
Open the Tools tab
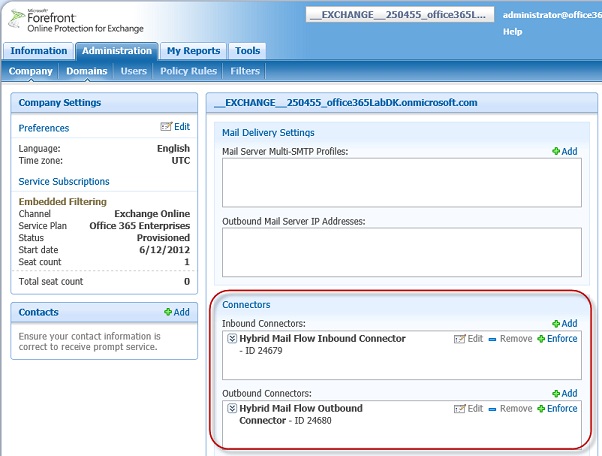pyautogui.click(x=247, y=51)
